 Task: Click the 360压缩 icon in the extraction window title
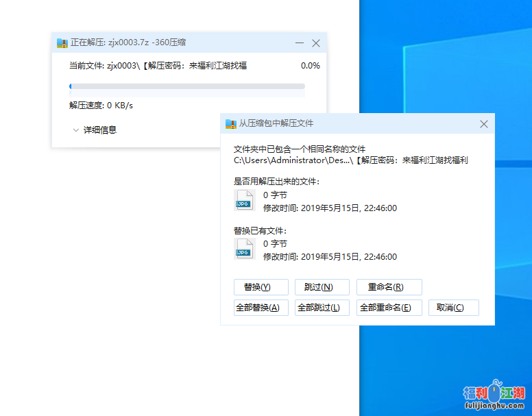point(62,42)
